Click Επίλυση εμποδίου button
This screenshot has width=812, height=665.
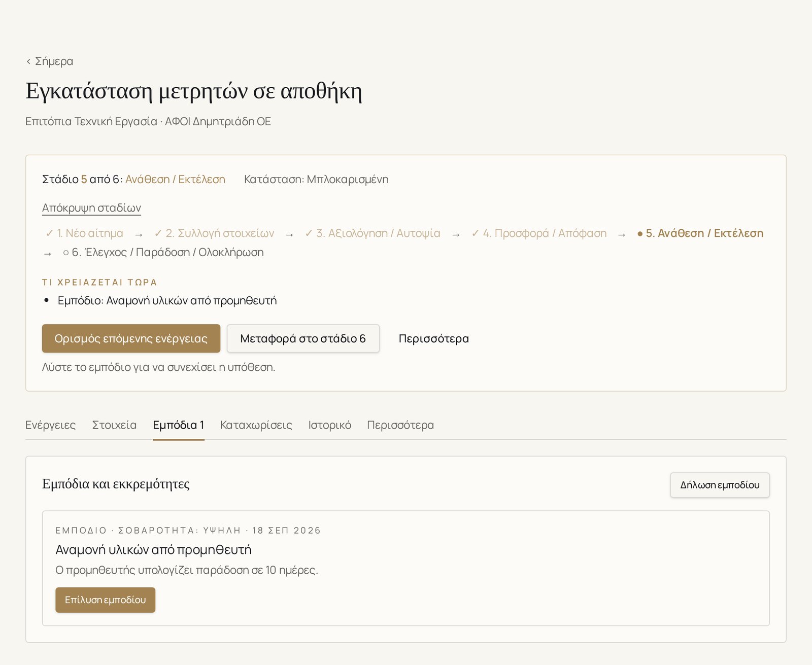[x=105, y=600]
